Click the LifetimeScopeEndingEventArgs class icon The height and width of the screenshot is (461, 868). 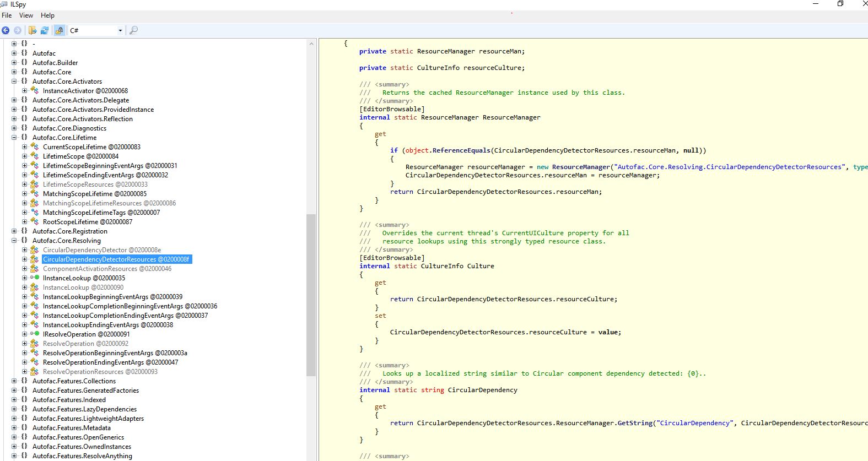35,175
